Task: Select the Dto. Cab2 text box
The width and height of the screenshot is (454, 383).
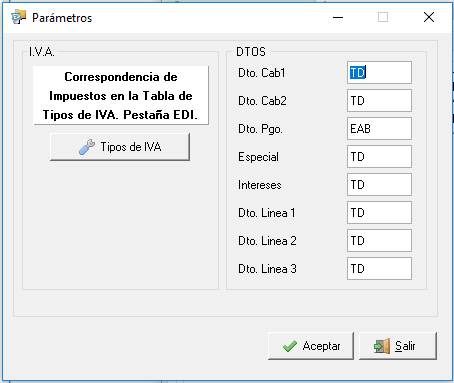Action: (379, 100)
